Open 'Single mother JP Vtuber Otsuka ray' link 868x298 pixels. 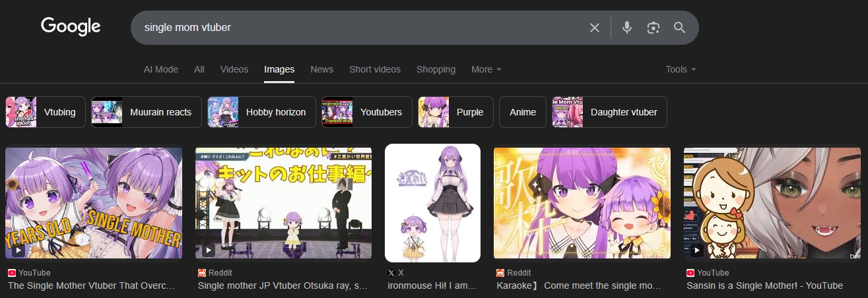[x=283, y=285]
